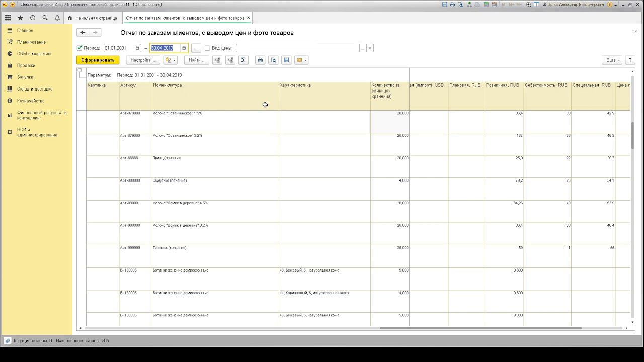The image size is (644, 362).
Task: Open the Search magnifier icon
Action: (x=45, y=18)
